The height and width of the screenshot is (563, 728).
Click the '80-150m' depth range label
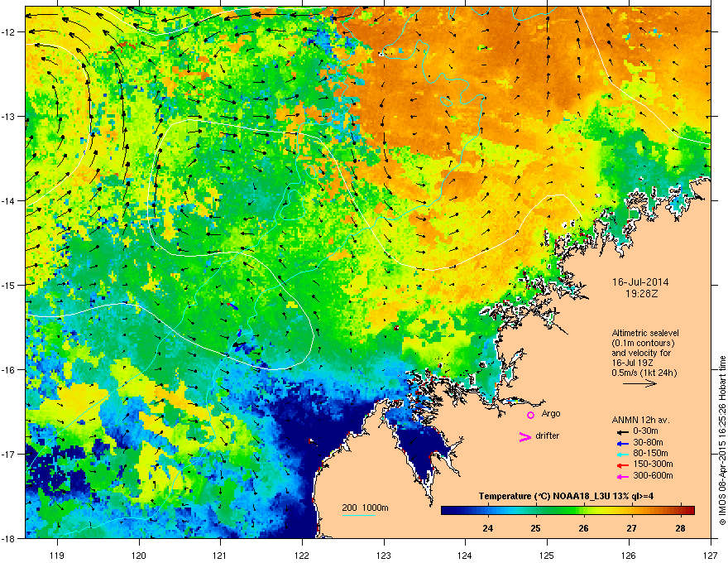click(x=650, y=453)
